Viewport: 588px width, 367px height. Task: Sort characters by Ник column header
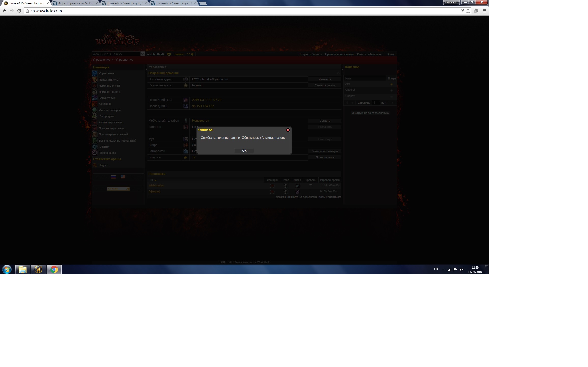(151, 180)
